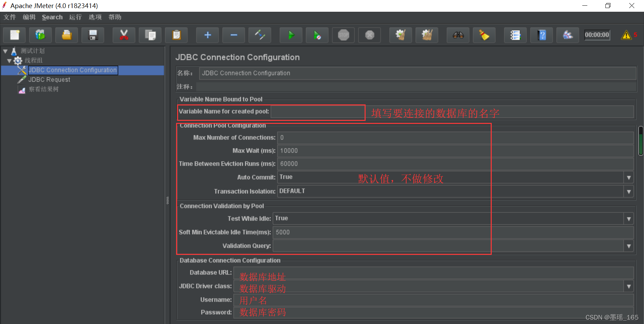Click the Stop test icon

(343, 35)
